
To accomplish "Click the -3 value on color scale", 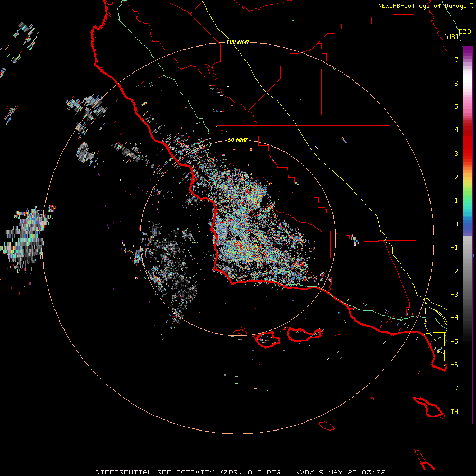I will point(454,295).
